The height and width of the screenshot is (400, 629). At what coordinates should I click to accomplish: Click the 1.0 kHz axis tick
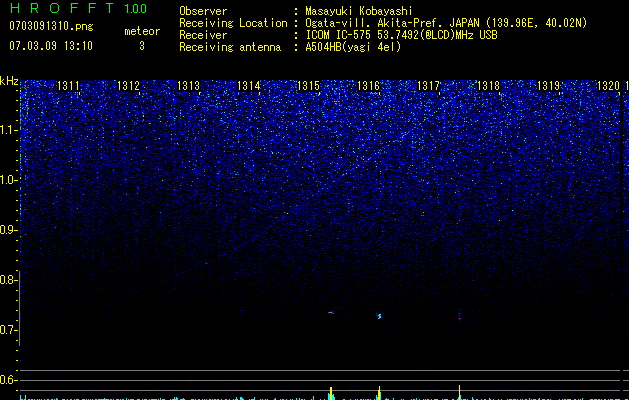pyautogui.click(x=9, y=180)
